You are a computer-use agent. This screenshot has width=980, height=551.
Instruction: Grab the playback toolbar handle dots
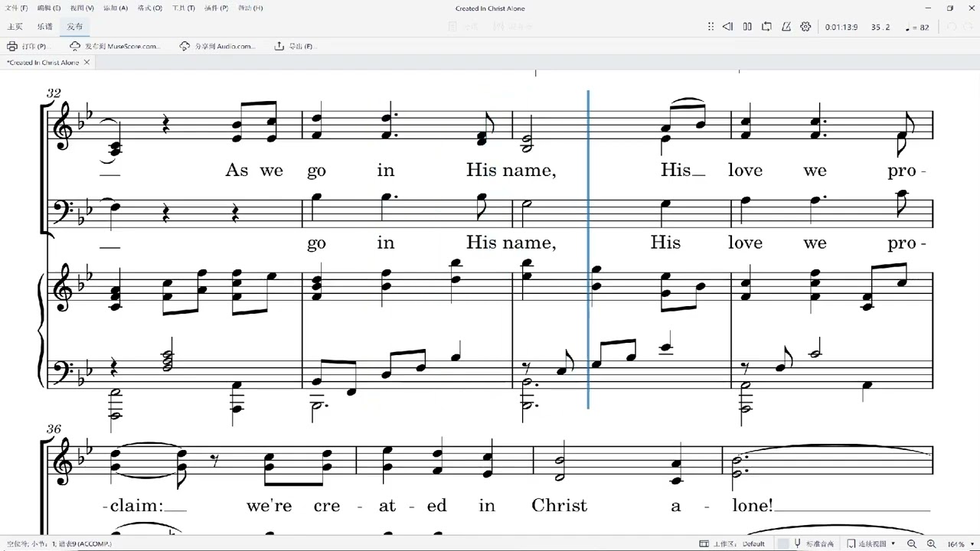click(712, 27)
